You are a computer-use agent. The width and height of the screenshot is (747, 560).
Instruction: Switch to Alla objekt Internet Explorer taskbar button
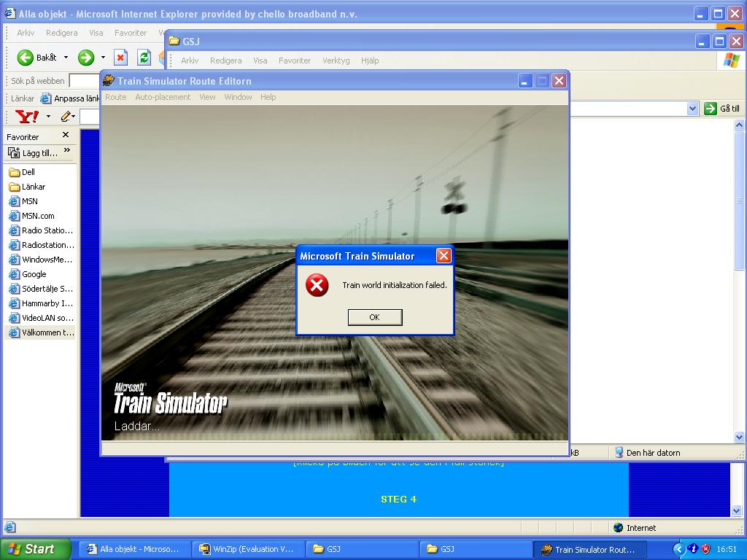(134, 549)
